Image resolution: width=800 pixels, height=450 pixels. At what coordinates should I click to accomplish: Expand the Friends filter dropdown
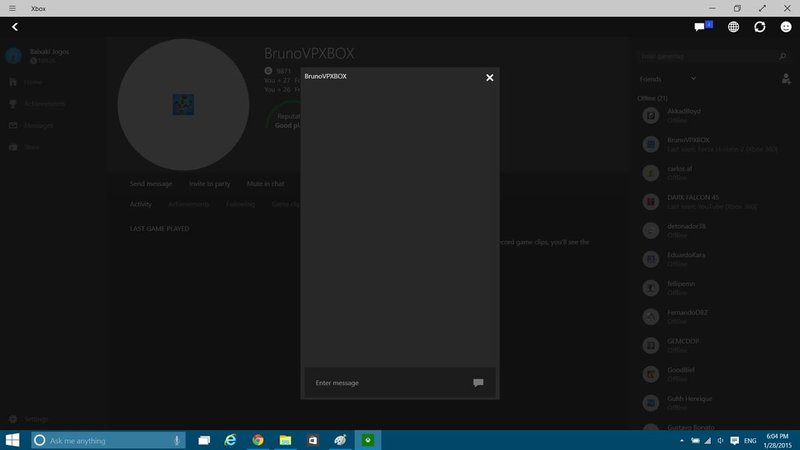point(668,79)
